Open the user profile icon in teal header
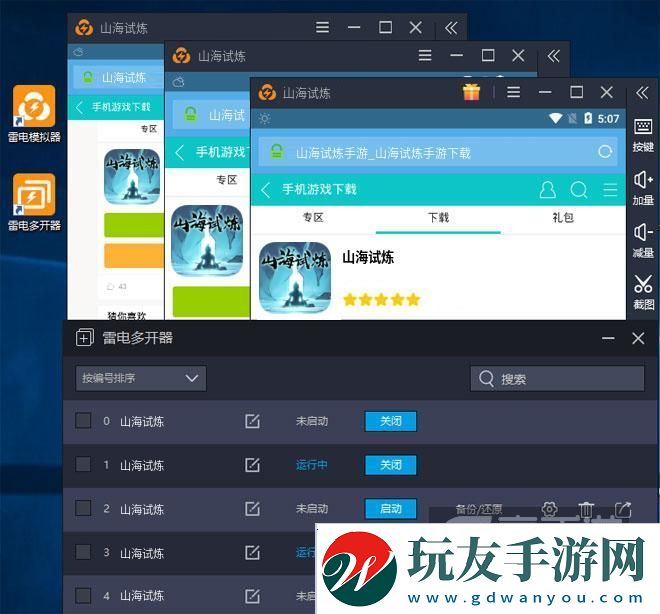Screen dimensions: 660x614 point(547,190)
